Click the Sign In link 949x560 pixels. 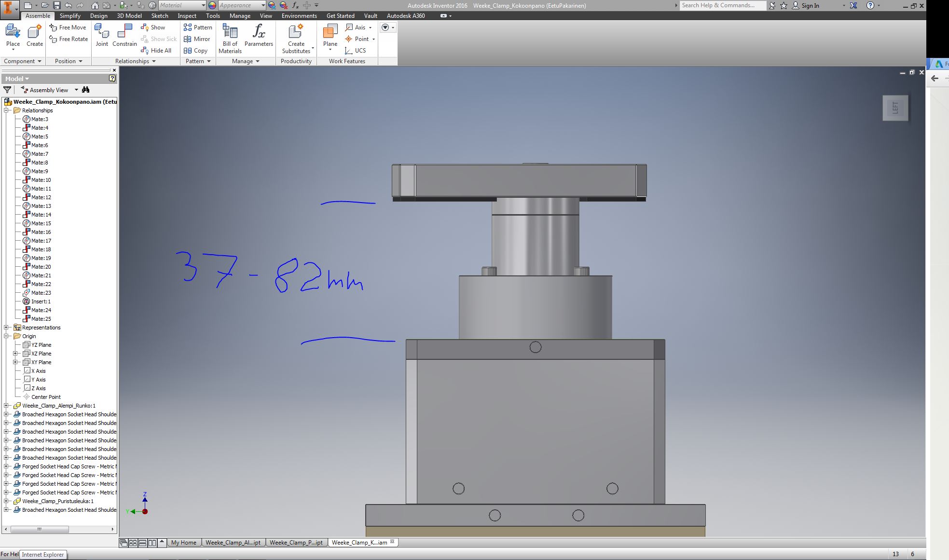click(x=809, y=5)
